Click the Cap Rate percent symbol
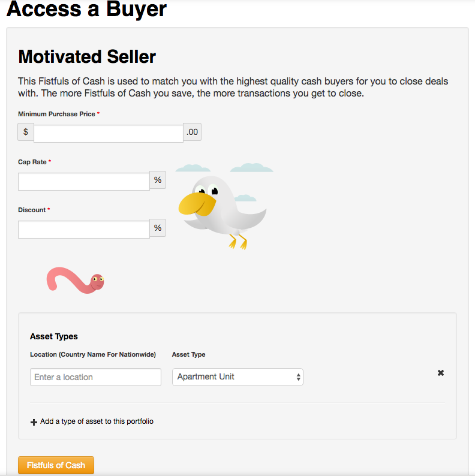The image size is (475, 476). [158, 180]
